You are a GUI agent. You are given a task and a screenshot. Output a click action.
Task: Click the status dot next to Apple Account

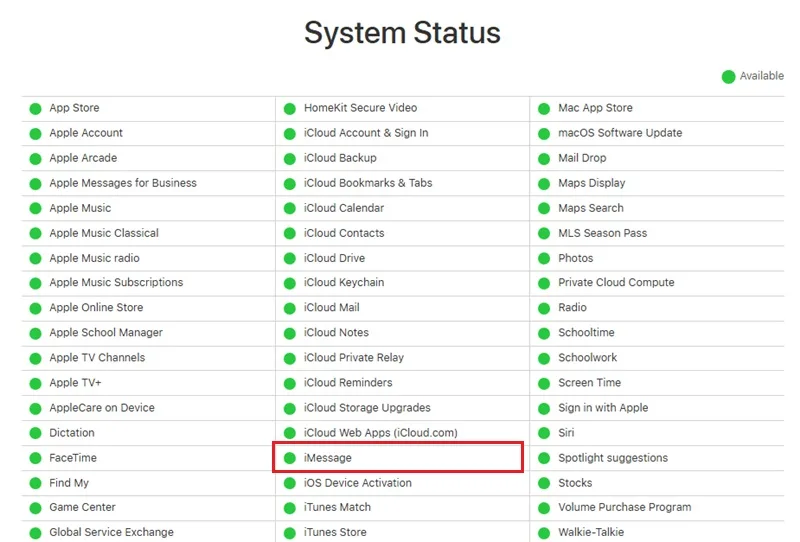35,134
